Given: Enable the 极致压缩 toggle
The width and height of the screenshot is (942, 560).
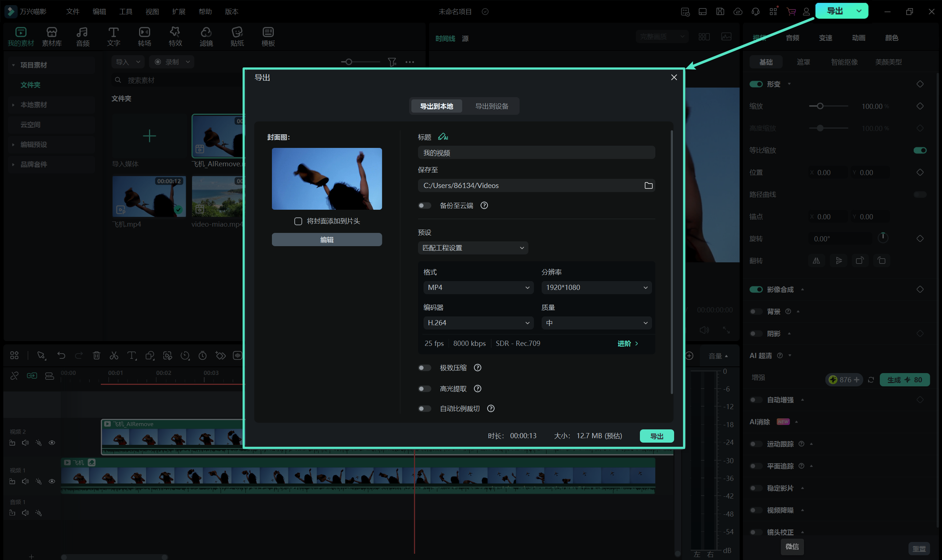Looking at the screenshot, I should click(x=424, y=368).
